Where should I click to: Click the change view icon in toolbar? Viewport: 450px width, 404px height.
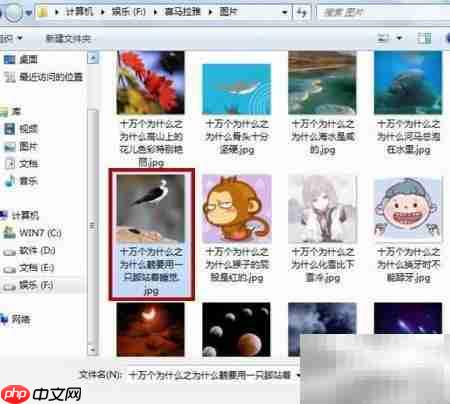[x=383, y=38]
